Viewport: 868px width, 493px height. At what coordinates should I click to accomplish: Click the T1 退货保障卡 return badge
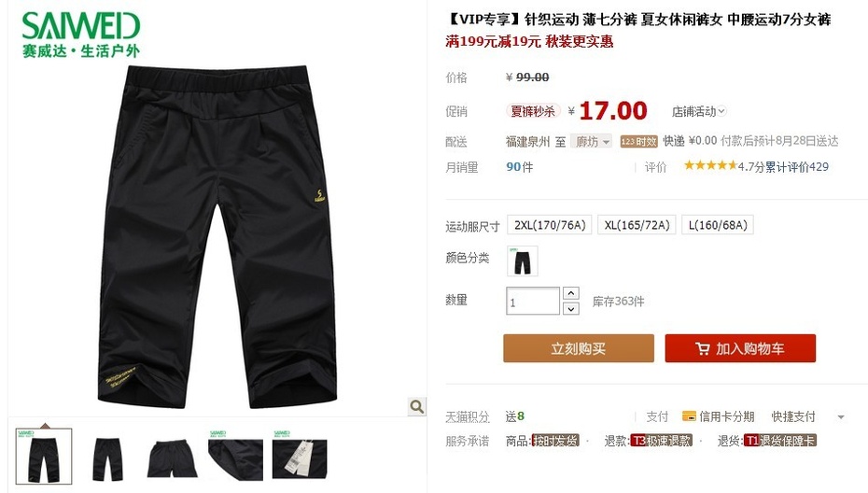(780, 441)
